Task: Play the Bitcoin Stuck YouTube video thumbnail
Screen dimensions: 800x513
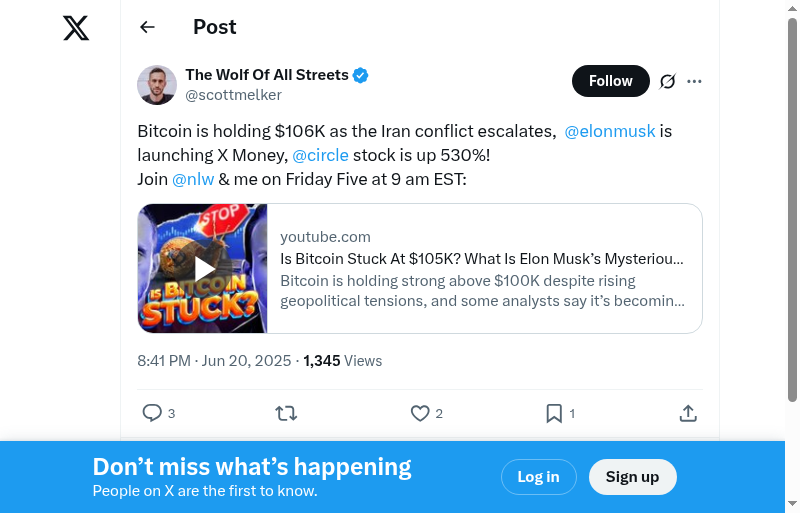Action: [x=203, y=268]
